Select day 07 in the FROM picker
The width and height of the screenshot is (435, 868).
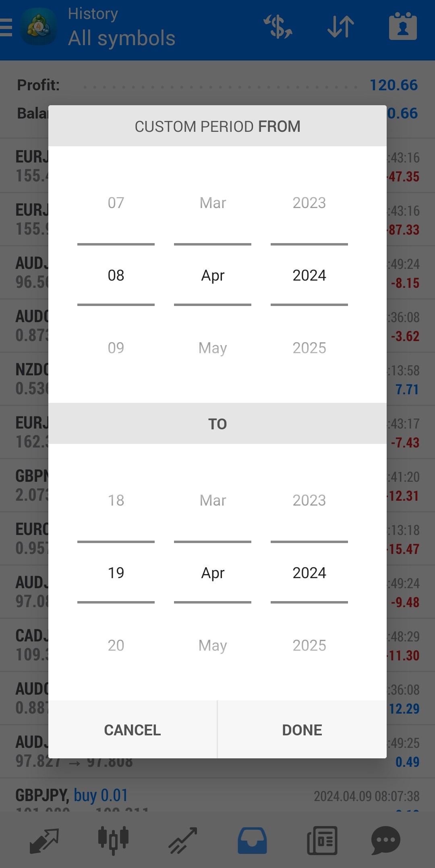[x=116, y=203]
